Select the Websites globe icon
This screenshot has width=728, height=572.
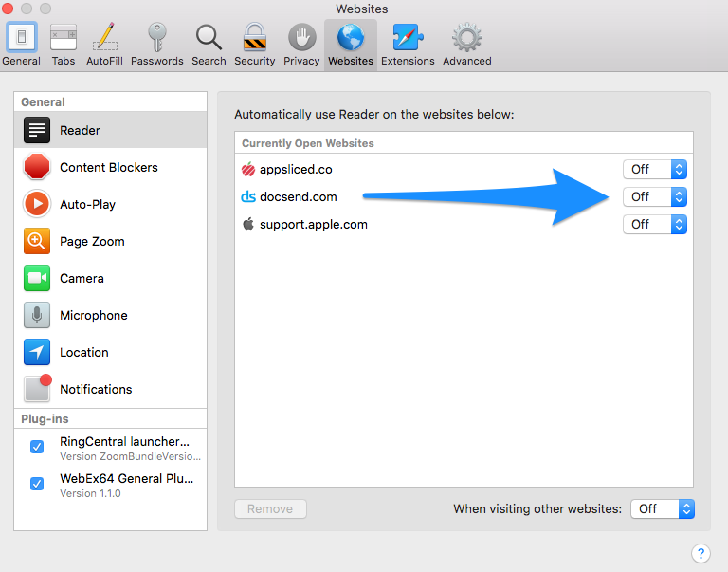pos(351,37)
